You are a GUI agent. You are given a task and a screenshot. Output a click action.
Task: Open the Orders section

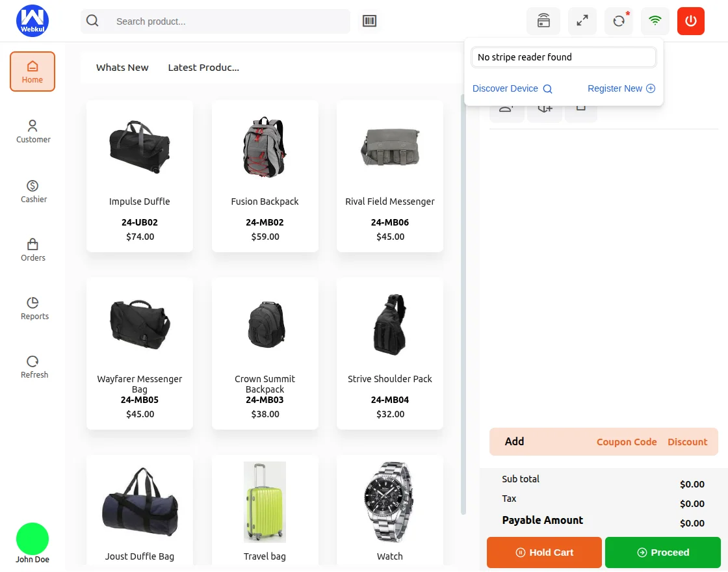pyautogui.click(x=33, y=250)
